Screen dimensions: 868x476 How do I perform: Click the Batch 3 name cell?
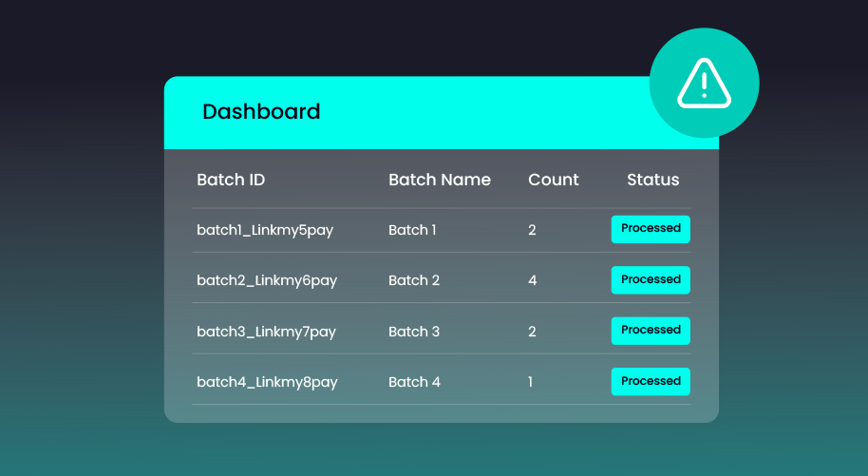(x=414, y=332)
